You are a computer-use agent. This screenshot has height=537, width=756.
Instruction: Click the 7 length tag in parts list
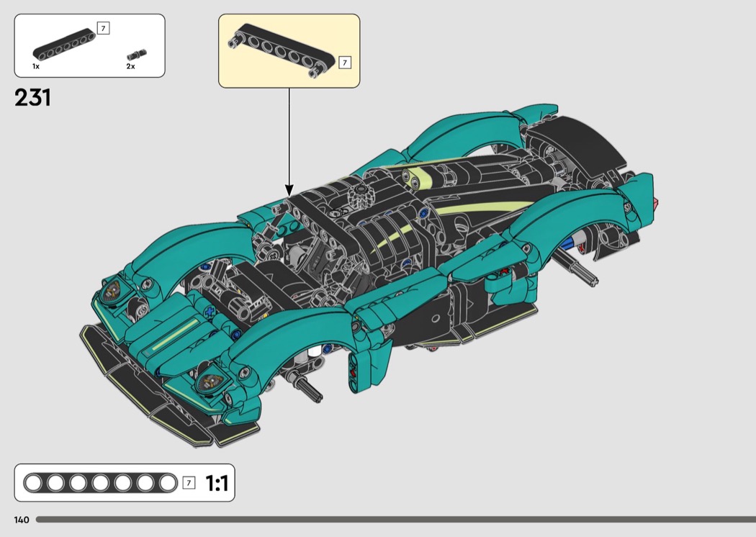[x=102, y=29]
